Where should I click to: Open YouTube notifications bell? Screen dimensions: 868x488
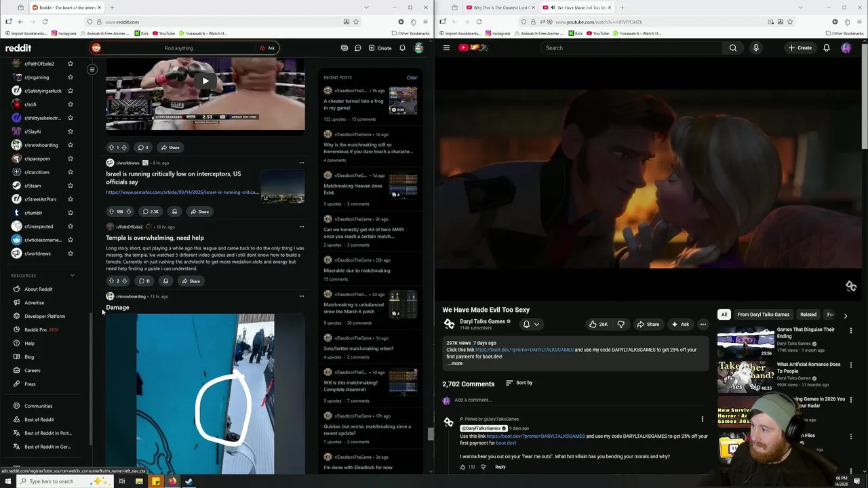coord(826,47)
